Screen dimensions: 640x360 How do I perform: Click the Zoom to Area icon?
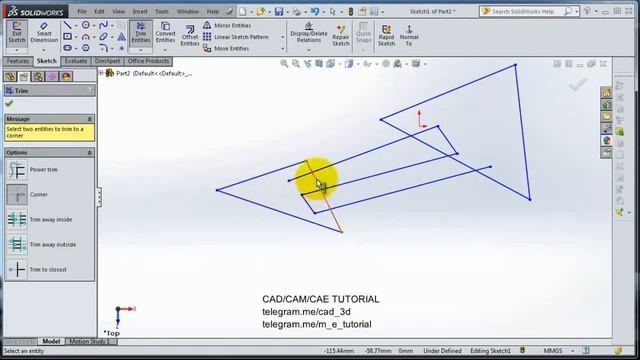(x=296, y=64)
